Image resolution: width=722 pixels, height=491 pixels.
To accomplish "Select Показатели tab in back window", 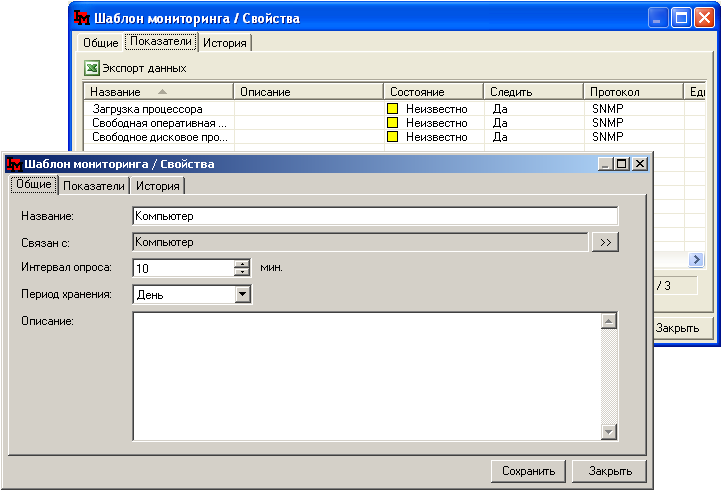I will [x=161, y=41].
